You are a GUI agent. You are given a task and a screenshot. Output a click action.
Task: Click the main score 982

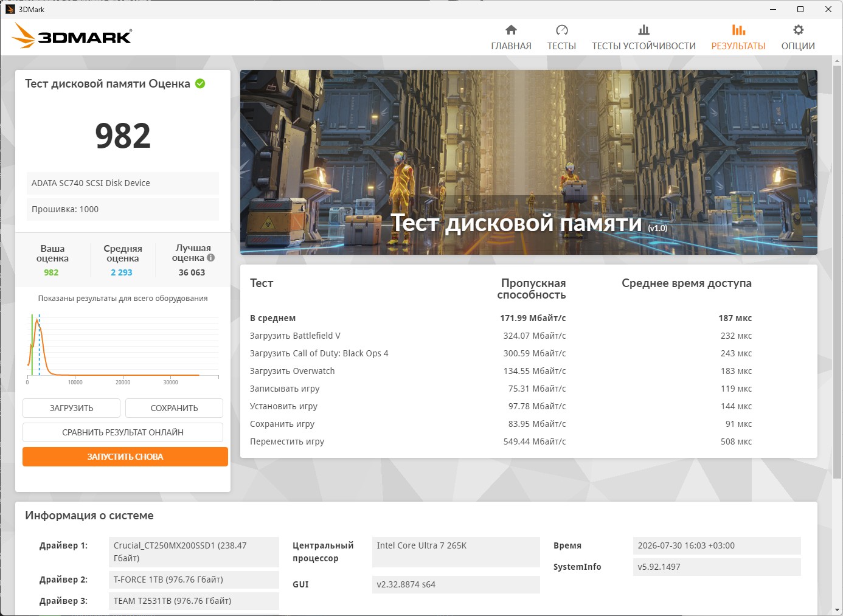[123, 136]
